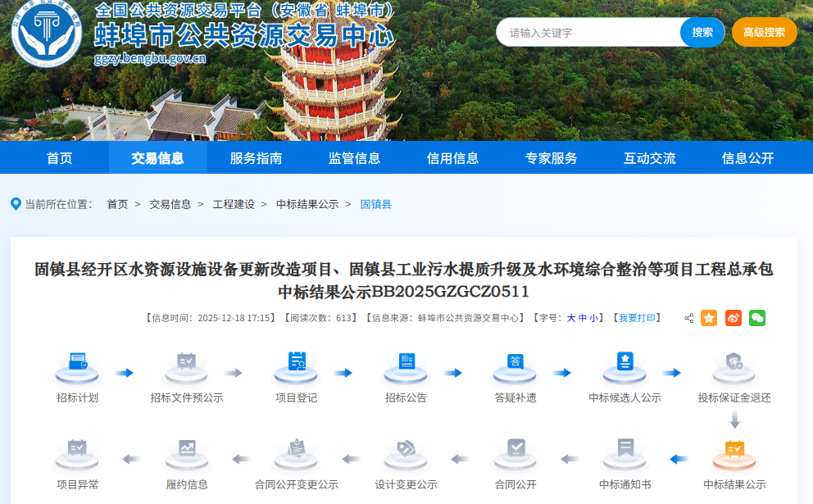Click the 我要打印 print link

(636, 318)
